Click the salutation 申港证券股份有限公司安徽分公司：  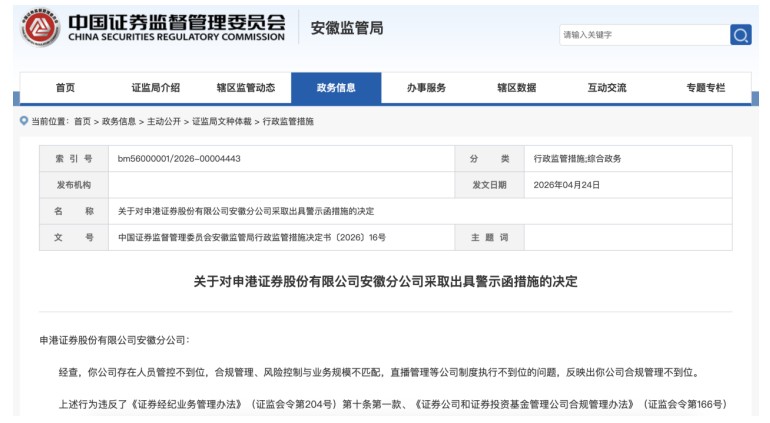pos(114,340)
